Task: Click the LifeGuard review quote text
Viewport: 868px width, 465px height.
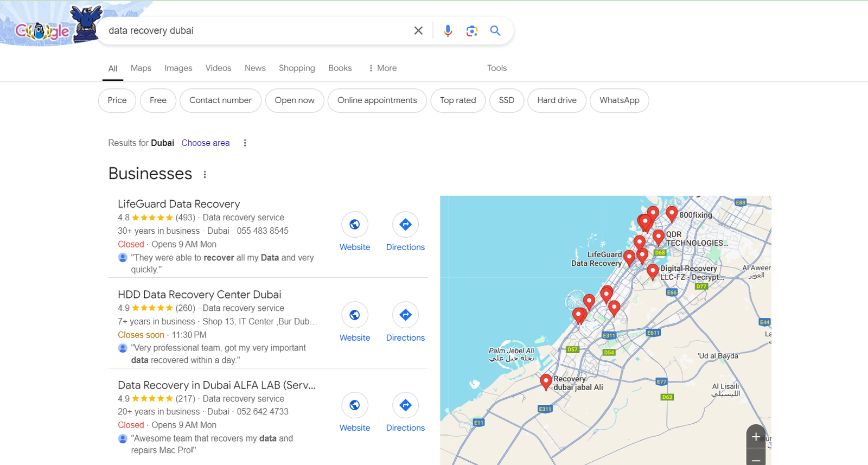Action: point(222,264)
